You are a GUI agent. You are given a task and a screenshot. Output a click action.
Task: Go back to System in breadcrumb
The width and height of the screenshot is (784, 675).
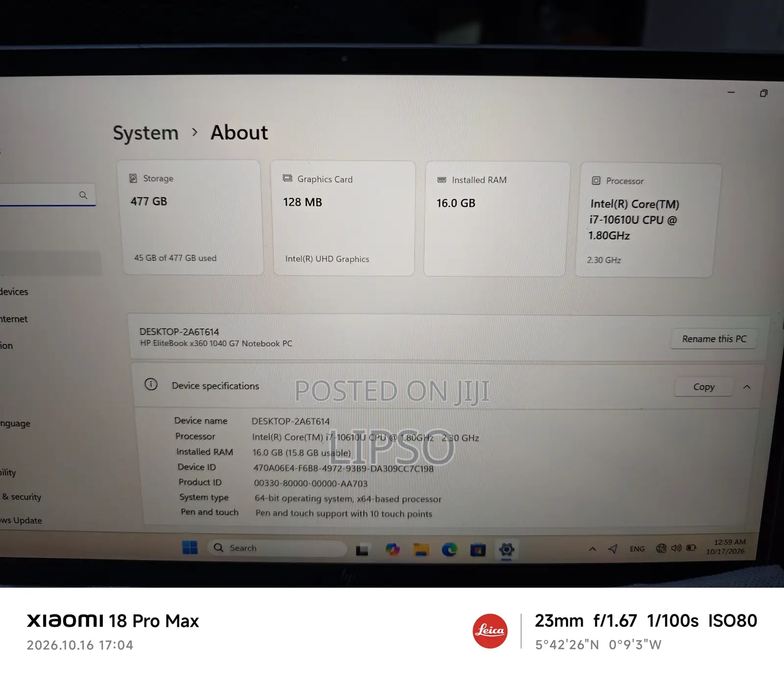[x=146, y=133]
